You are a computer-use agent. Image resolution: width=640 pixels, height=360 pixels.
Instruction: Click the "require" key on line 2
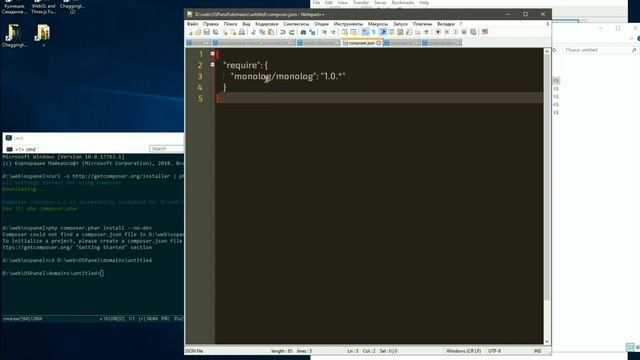pyautogui.click(x=242, y=65)
